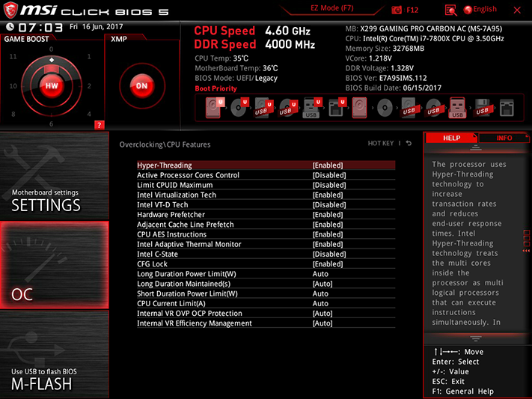Screen dimensions: 532x399
Task: Switch to the HELP tab
Action: pyautogui.click(x=451, y=138)
